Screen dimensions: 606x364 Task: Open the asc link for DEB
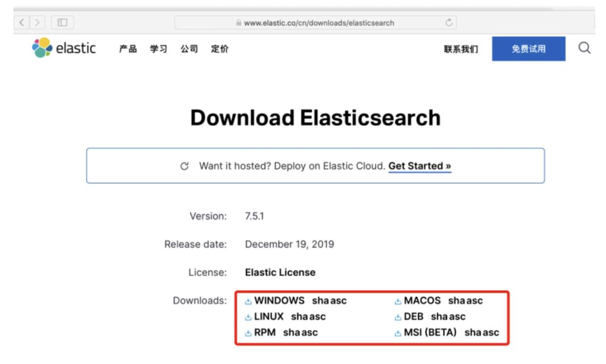[x=457, y=317]
